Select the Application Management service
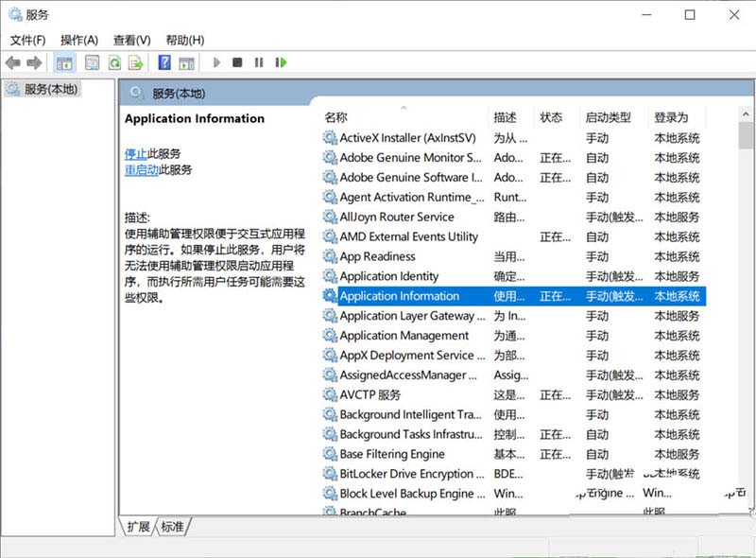The height and width of the screenshot is (558, 756). (514, 336)
